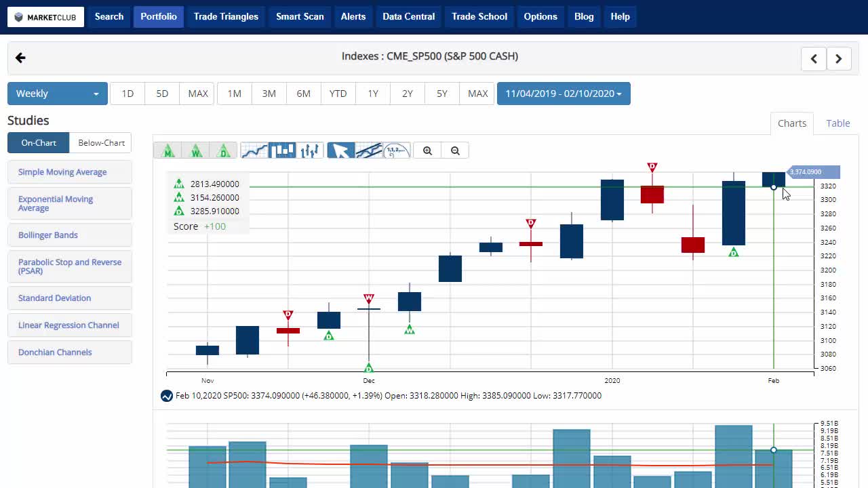
Task: Open the Options menu
Action: point(540,16)
